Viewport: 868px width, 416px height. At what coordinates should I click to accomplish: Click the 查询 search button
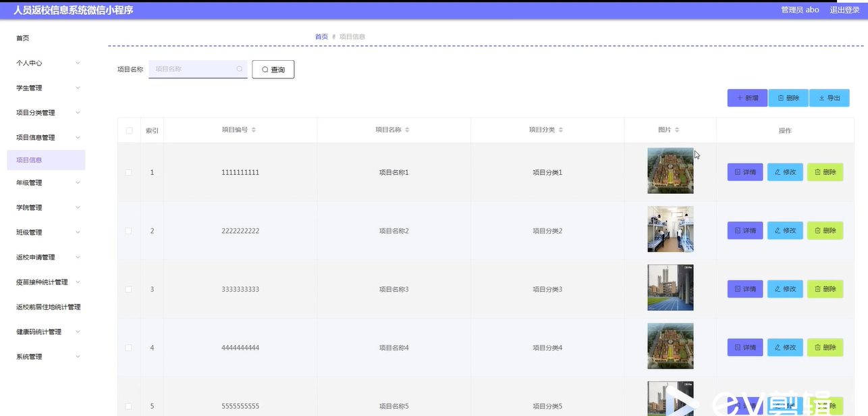point(273,70)
